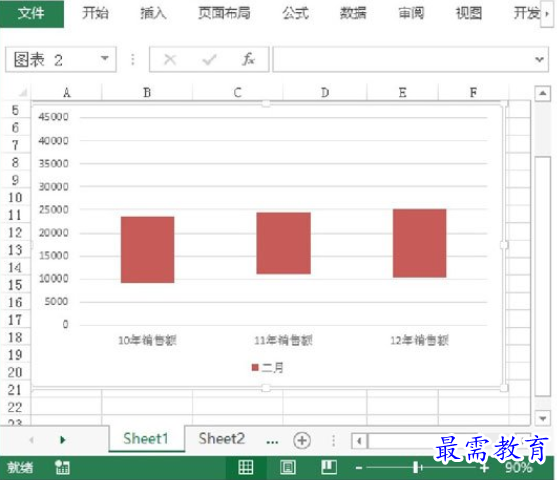Image resolution: width=557 pixels, height=480 pixels.
Task: Switch to the 开始 (Home) ribbon tab
Action: pyautogui.click(x=95, y=14)
